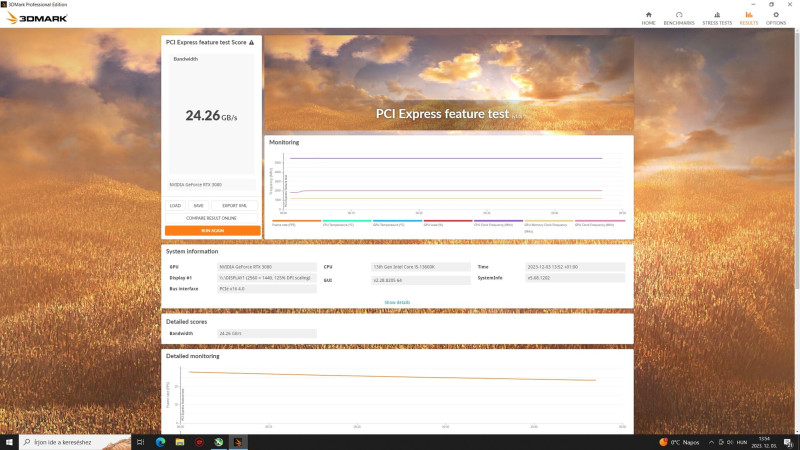Run the PCI Express test again

pyautogui.click(x=212, y=231)
